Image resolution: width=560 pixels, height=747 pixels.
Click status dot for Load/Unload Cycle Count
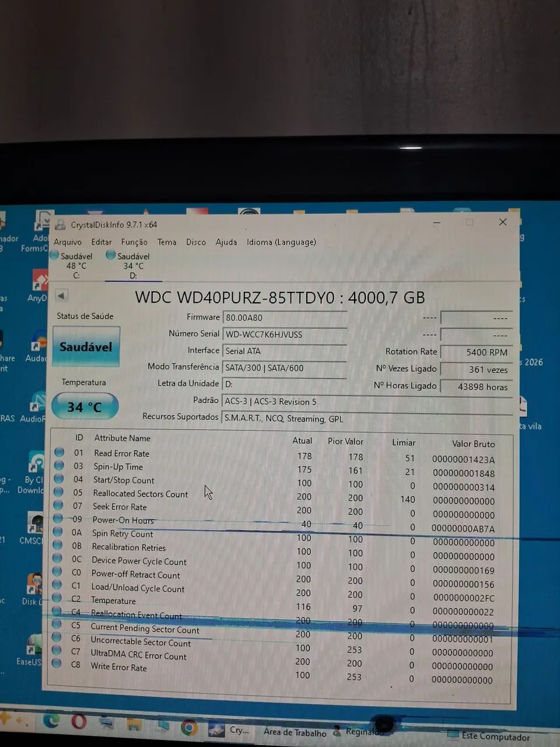[x=57, y=585]
